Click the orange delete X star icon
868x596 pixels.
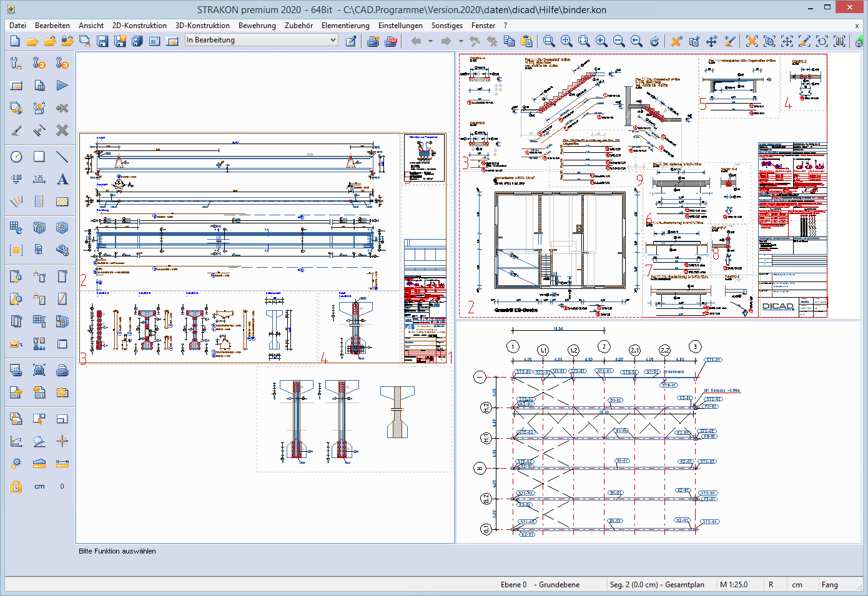pos(676,41)
